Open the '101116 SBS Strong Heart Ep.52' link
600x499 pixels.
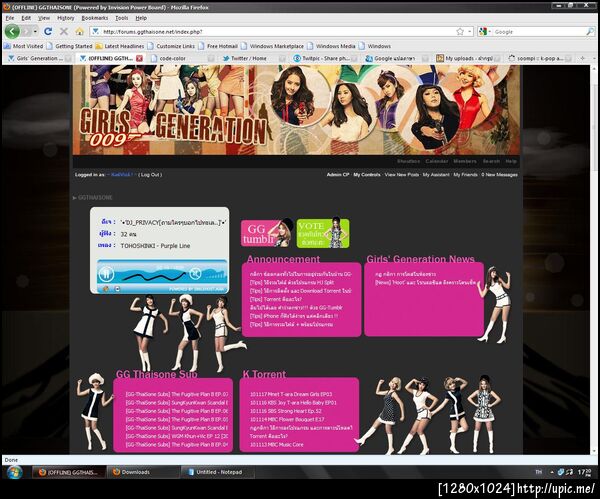click(x=285, y=411)
